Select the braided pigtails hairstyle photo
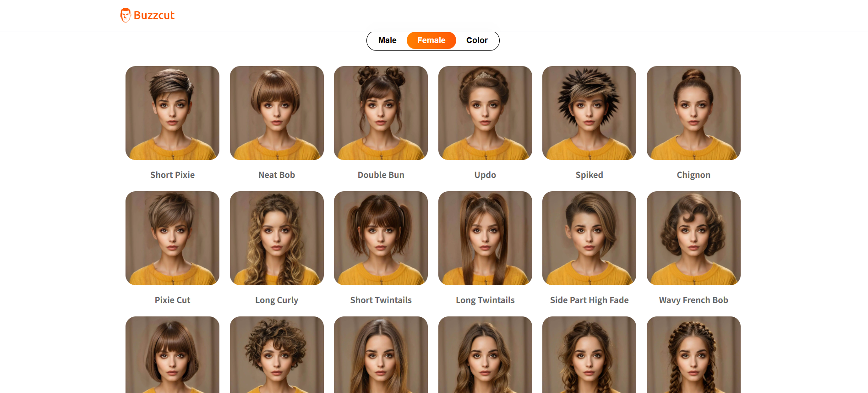The width and height of the screenshot is (868, 393). coord(693,354)
